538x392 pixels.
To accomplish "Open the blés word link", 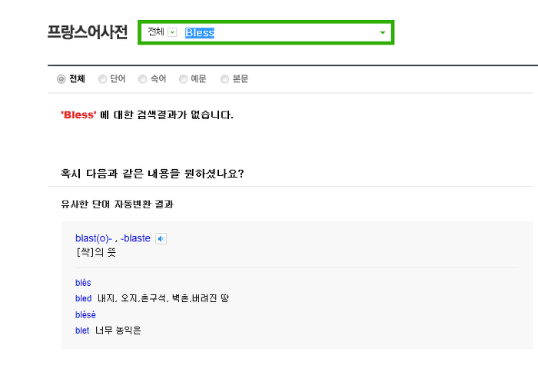I will (x=83, y=283).
